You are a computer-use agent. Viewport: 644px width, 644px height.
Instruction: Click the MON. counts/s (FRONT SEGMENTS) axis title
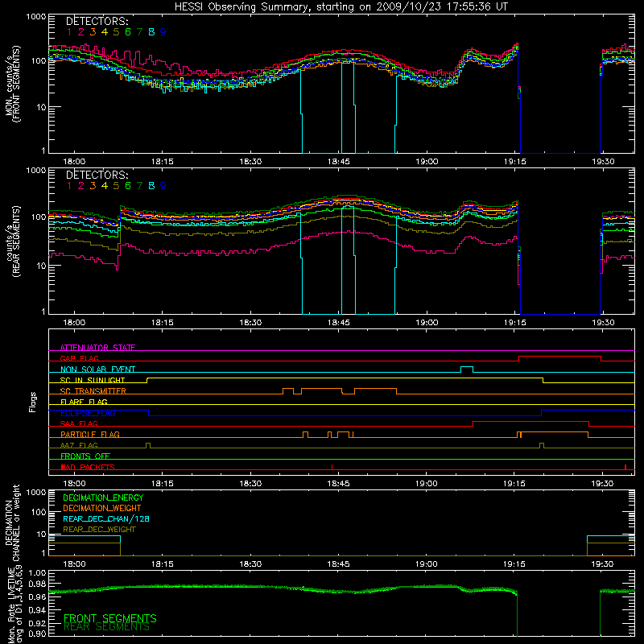coord(13,84)
